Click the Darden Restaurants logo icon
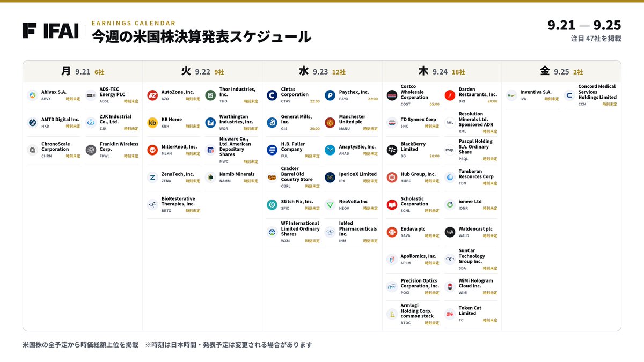This screenshot has height=362, width=644. (x=450, y=95)
